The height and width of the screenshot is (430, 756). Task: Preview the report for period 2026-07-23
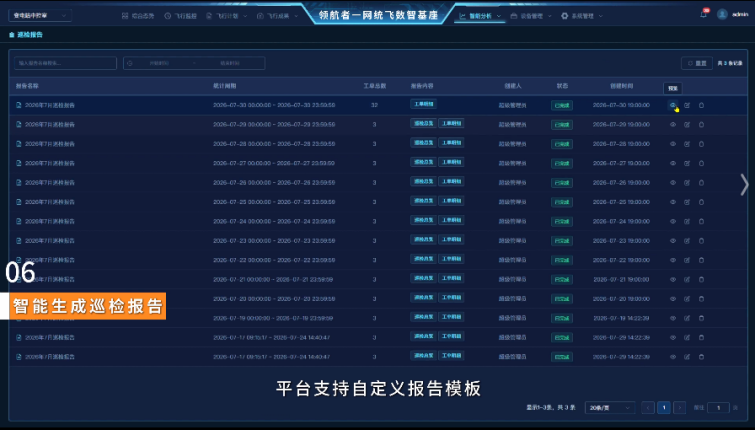pos(673,241)
